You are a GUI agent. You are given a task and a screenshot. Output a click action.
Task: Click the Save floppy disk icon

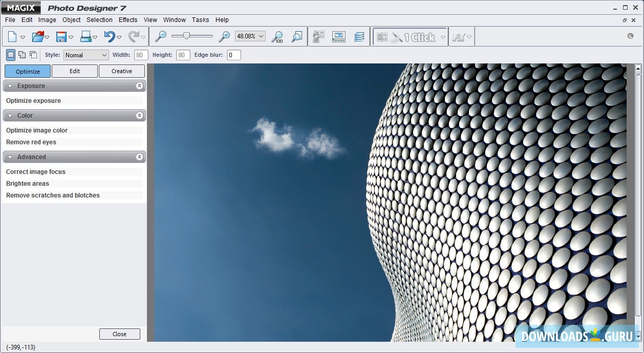click(61, 37)
